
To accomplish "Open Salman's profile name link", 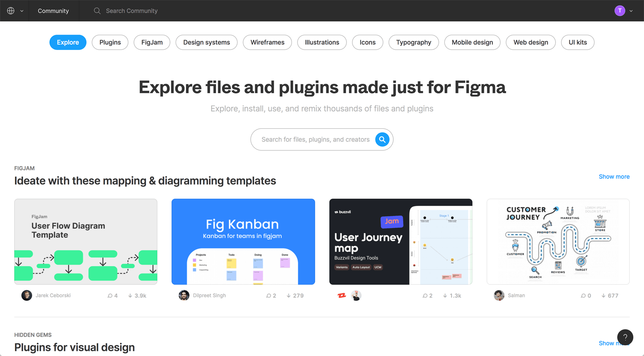I will click(x=516, y=295).
